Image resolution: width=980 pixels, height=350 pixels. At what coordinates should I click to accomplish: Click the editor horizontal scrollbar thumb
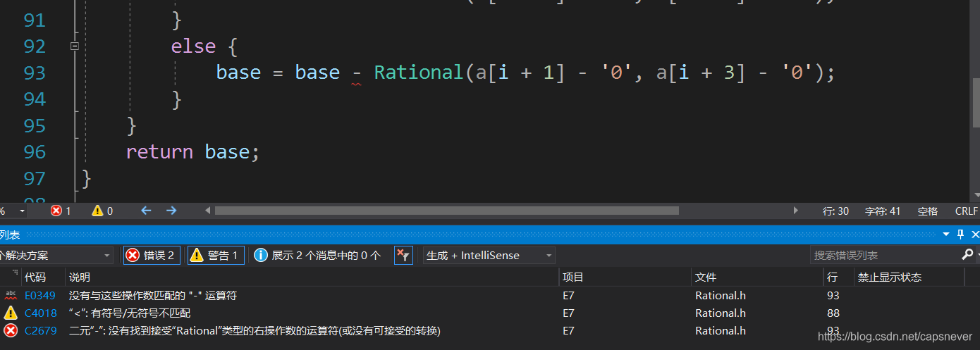coord(446,211)
